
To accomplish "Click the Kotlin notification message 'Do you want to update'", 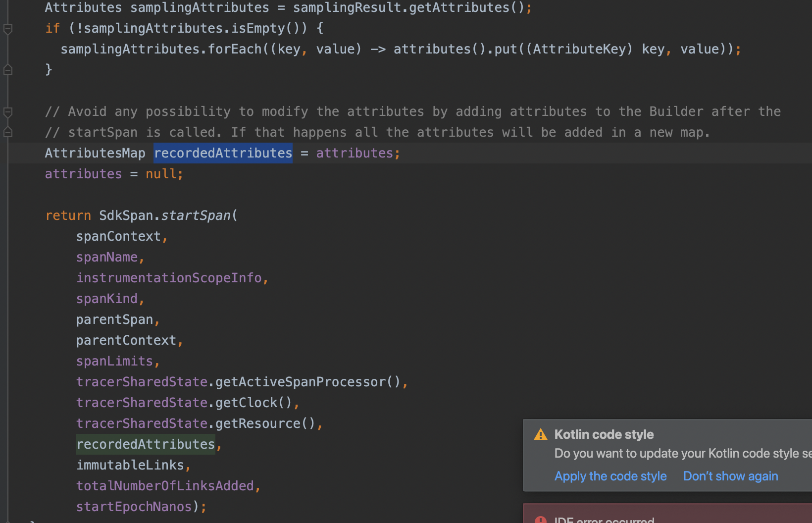I will 683,453.
